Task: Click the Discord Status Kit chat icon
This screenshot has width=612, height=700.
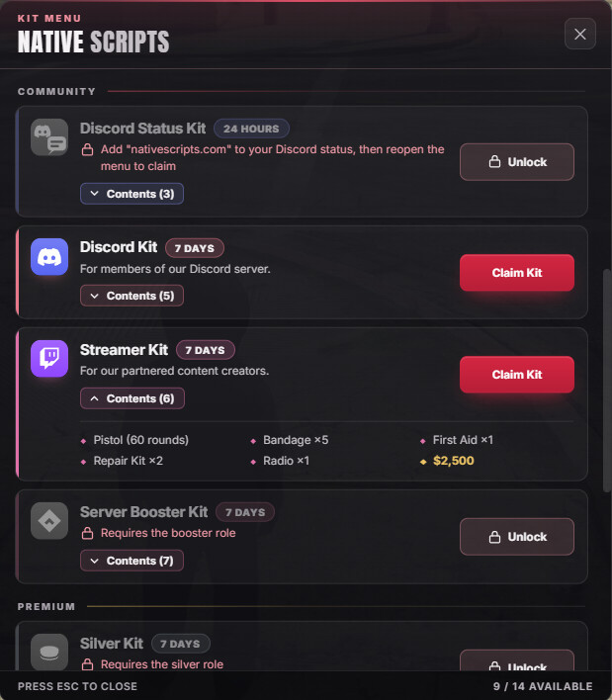Action: pyautogui.click(x=49, y=137)
